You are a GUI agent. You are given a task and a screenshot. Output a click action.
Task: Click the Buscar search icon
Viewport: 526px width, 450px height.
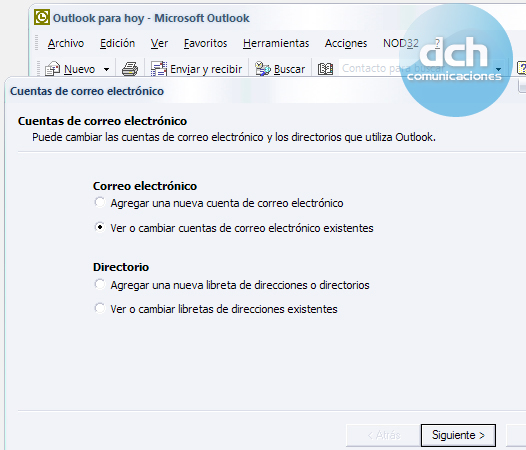262,69
